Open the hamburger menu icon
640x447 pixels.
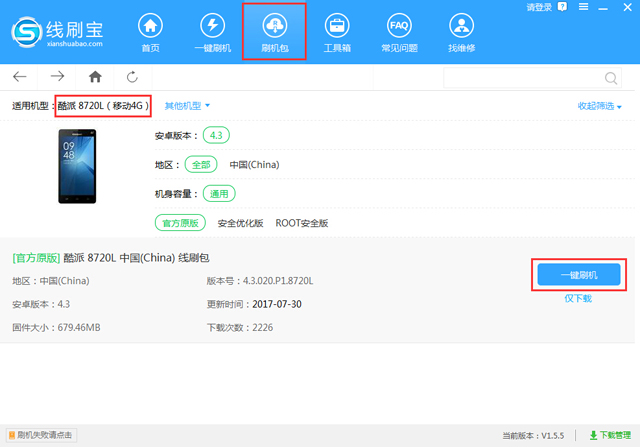pyautogui.click(x=584, y=7)
